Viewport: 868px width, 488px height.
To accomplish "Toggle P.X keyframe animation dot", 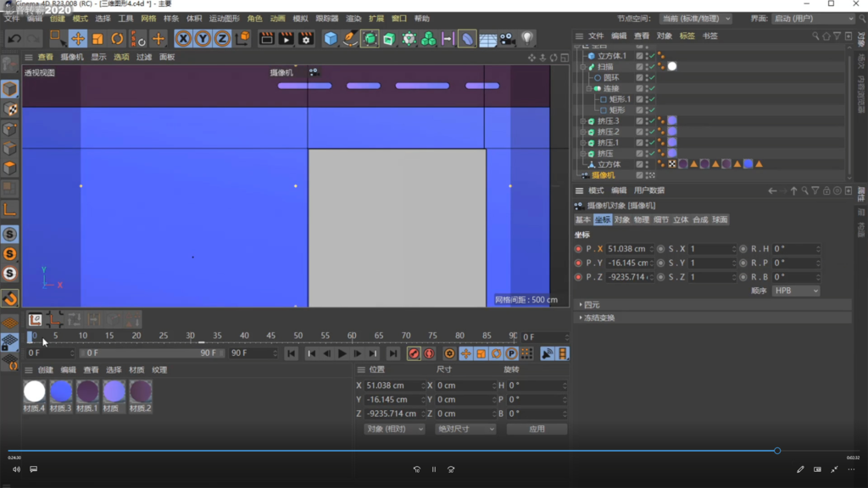I will [x=579, y=249].
